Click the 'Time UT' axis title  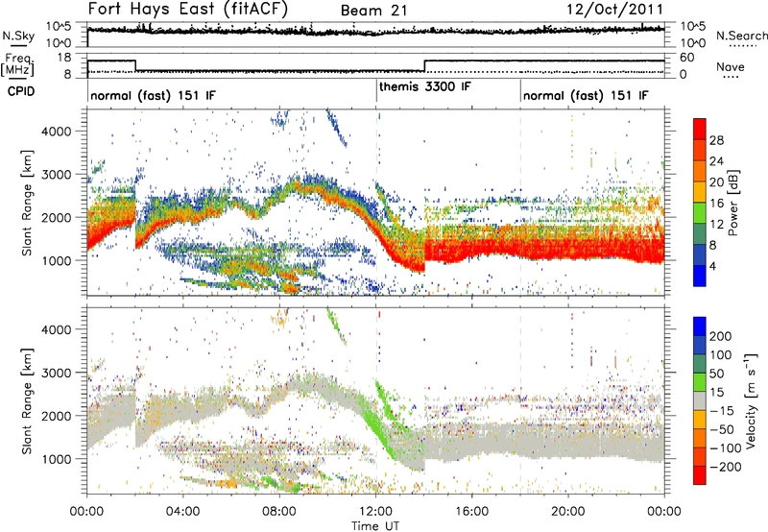pyautogui.click(x=375, y=526)
